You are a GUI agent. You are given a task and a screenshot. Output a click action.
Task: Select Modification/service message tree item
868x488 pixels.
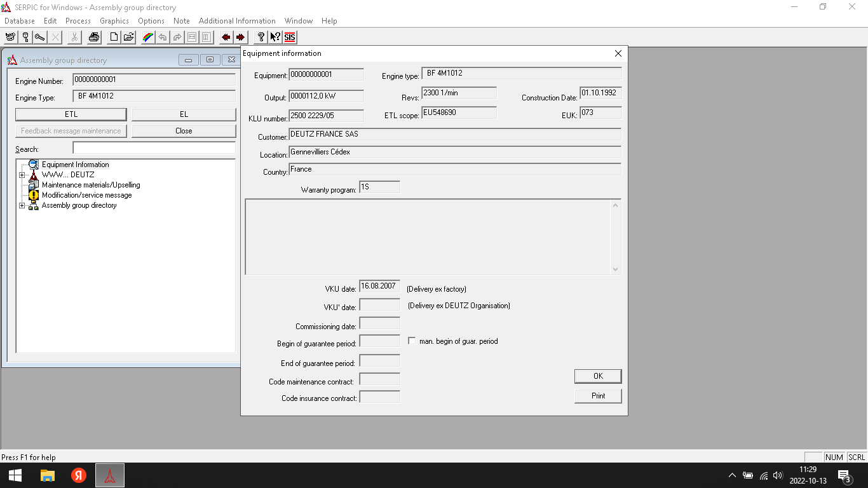point(86,195)
